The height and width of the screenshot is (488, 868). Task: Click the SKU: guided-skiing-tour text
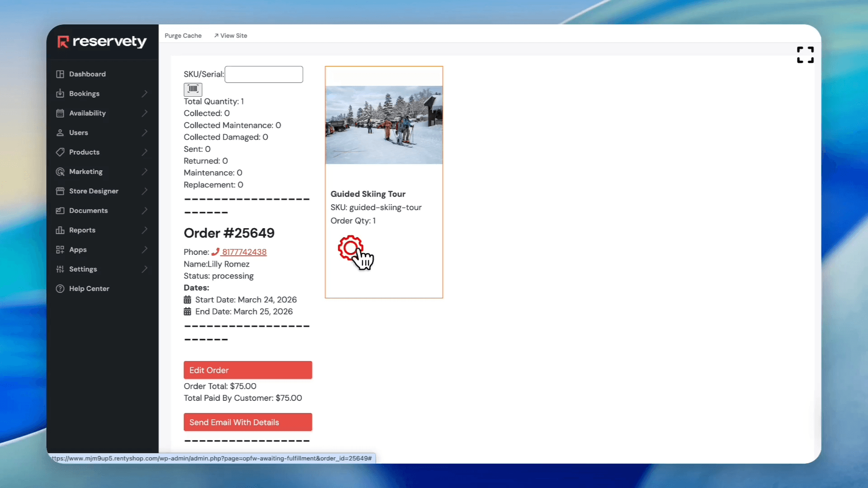point(376,207)
